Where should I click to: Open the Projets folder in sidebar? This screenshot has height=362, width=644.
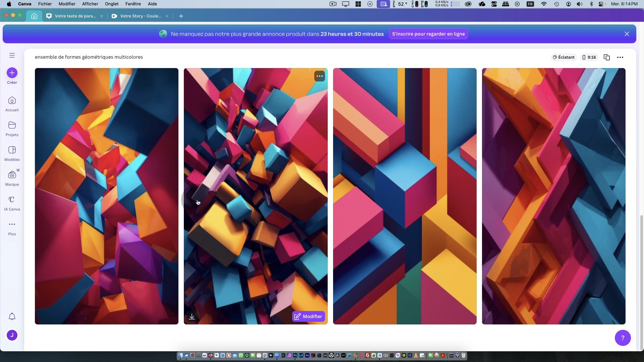coord(12,125)
